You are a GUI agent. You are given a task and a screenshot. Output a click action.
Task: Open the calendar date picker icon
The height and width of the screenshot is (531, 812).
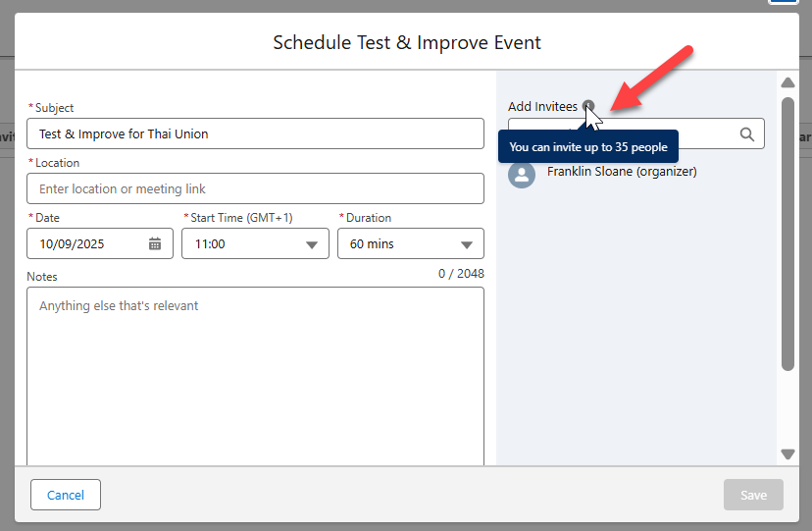(155, 244)
